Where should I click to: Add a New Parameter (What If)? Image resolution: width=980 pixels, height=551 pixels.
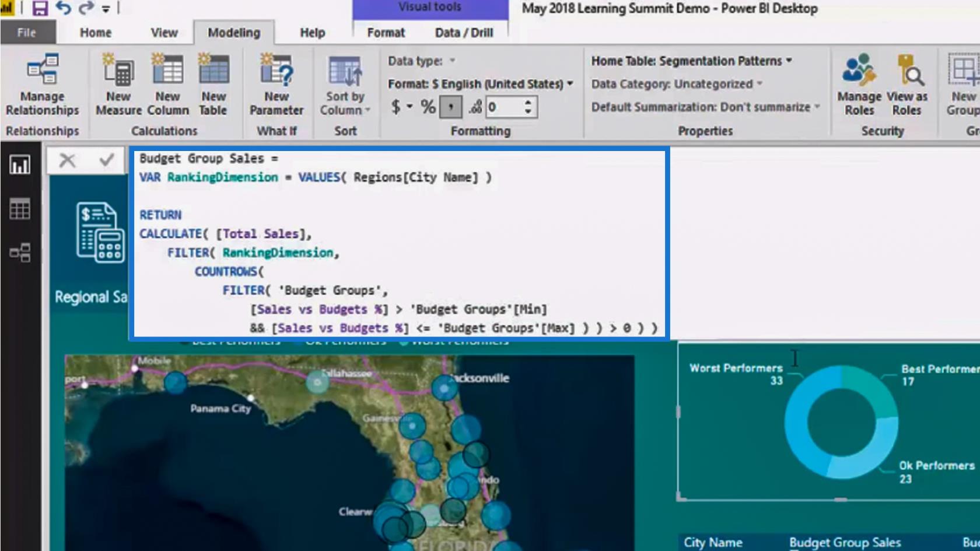[276, 85]
